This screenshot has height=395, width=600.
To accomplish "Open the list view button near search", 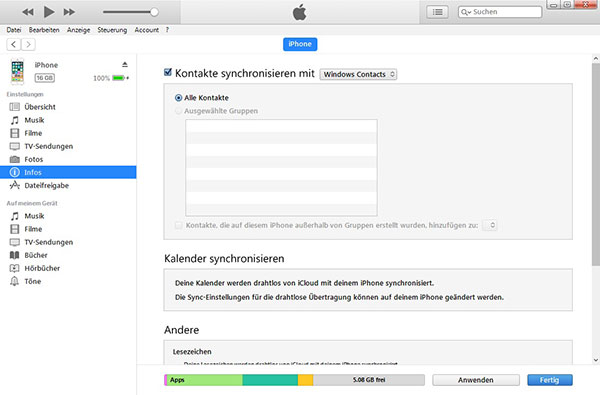I will tap(437, 12).
